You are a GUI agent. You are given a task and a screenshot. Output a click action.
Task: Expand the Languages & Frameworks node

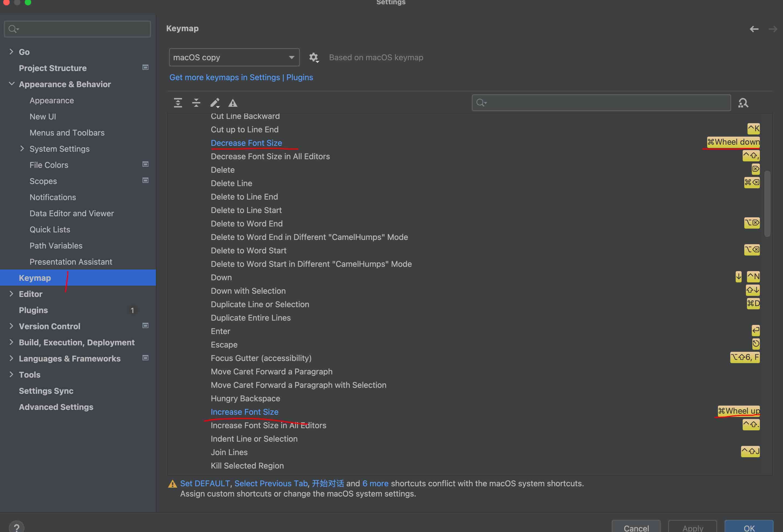click(11, 359)
